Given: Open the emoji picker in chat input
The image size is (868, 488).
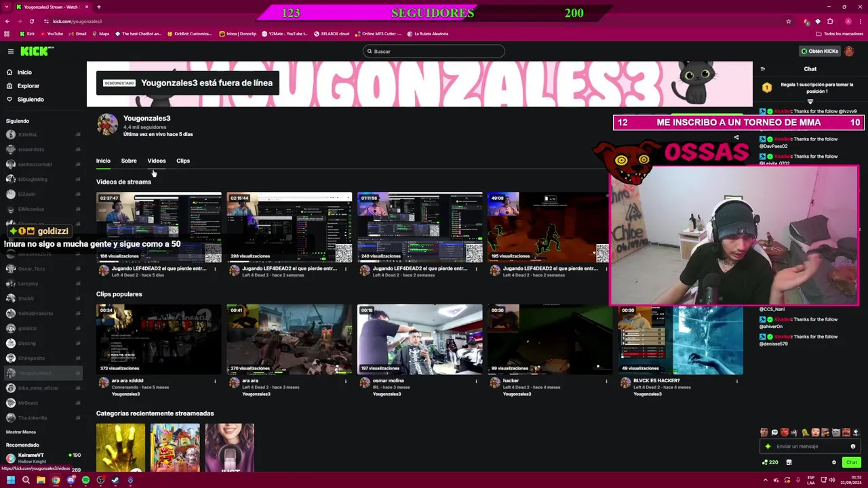Looking at the screenshot, I should click(853, 447).
